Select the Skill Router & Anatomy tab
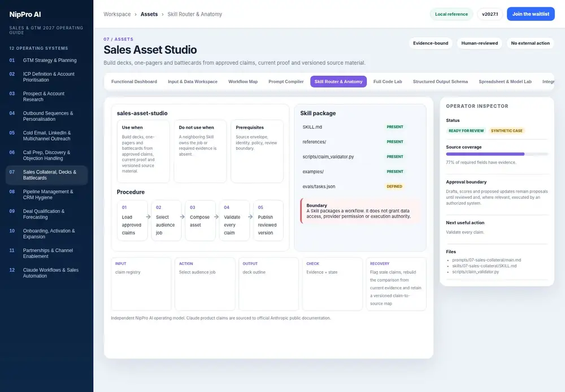 pos(338,82)
